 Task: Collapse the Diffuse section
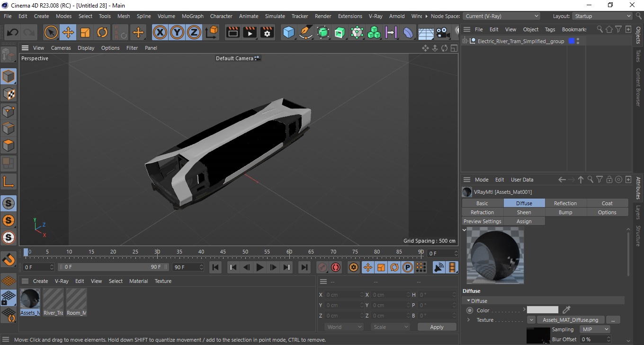tap(469, 301)
